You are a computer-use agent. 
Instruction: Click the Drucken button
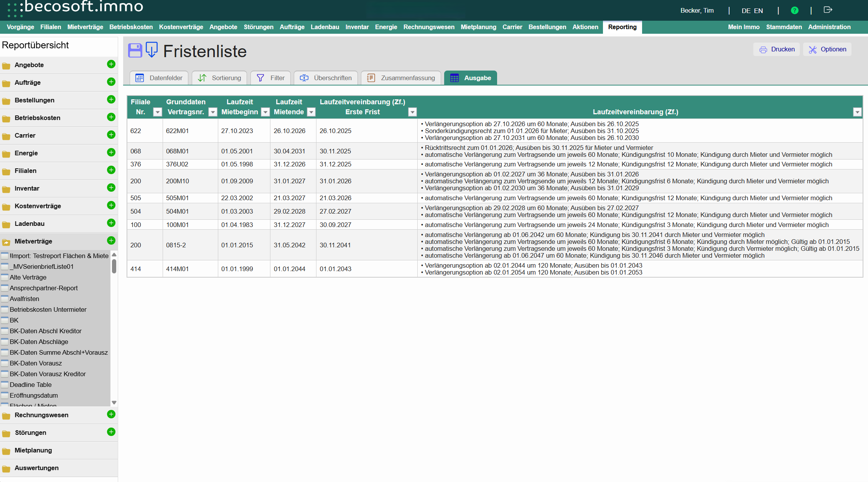pyautogui.click(x=777, y=49)
